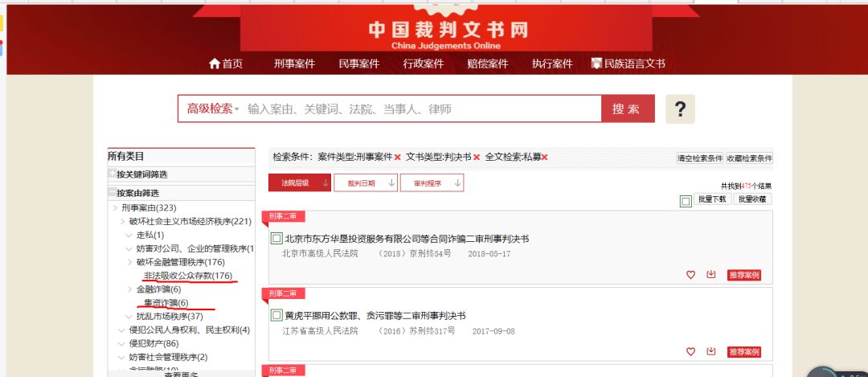Toggle the 侵犯财产(86) node arrow

coord(123,344)
